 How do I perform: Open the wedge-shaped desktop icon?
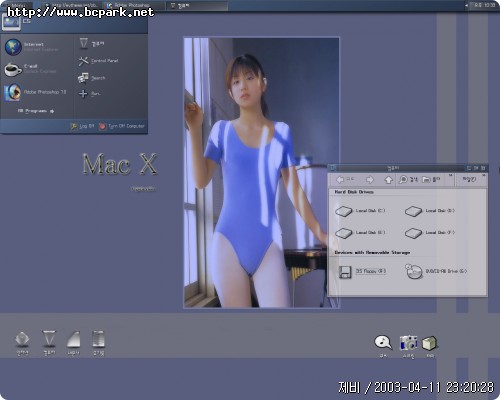(73, 343)
